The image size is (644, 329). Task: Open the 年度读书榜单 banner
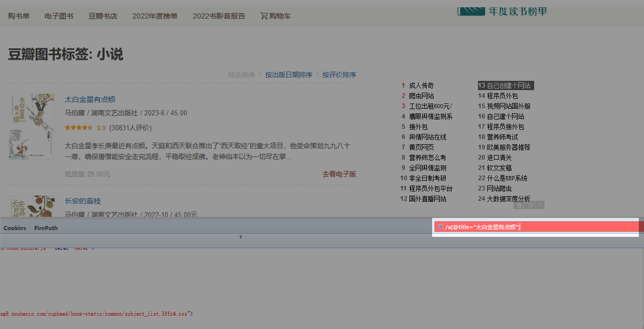point(502,10)
